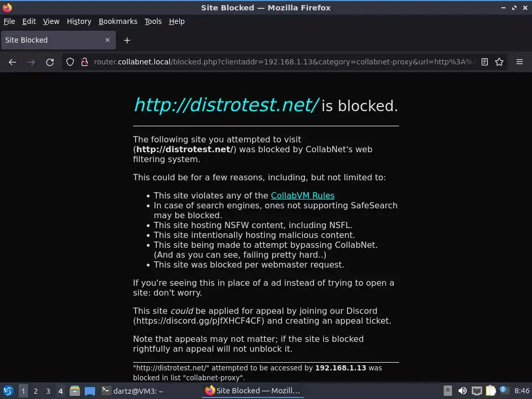Minimize the Firefox window

tap(503, 7)
